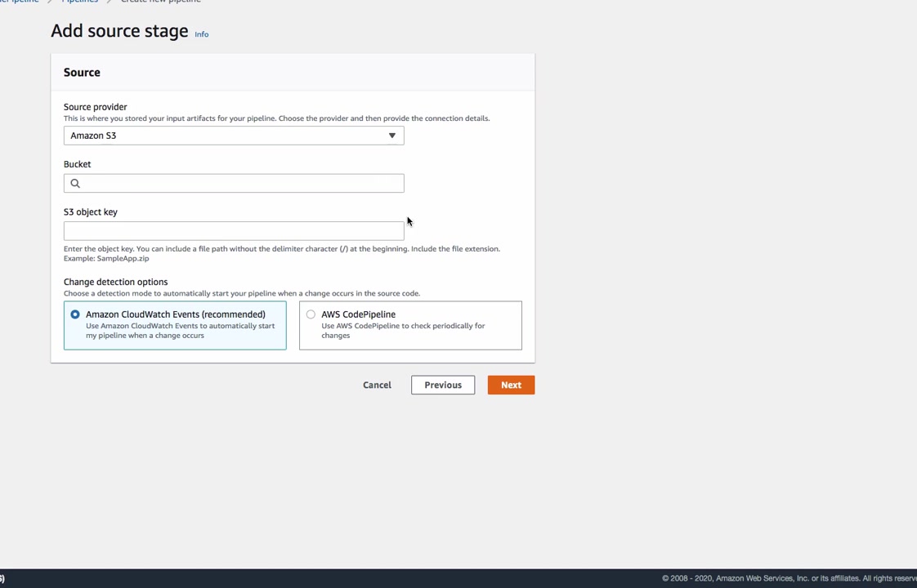The height and width of the screenshot is (588, 917).
Task: Click the Next button
Action: pyautogui.click(x=511, y=385)
